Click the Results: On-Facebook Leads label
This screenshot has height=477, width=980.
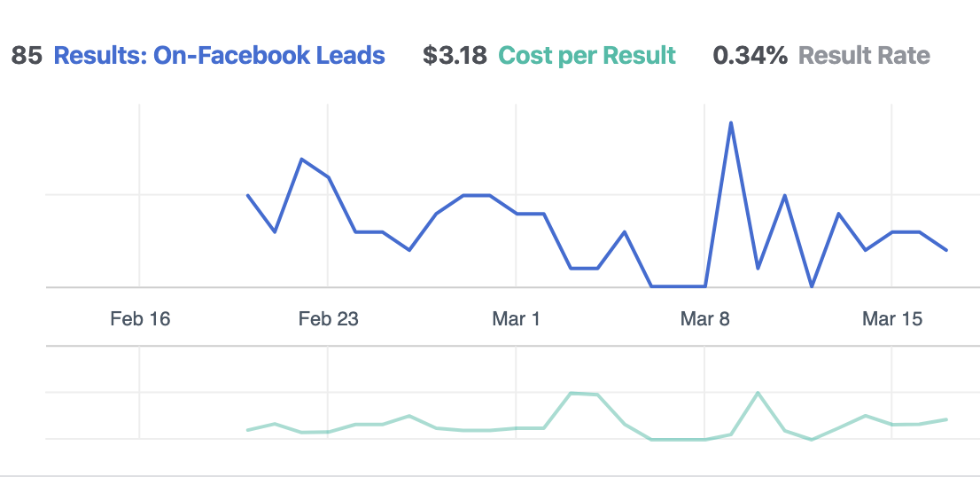[219, 56]
